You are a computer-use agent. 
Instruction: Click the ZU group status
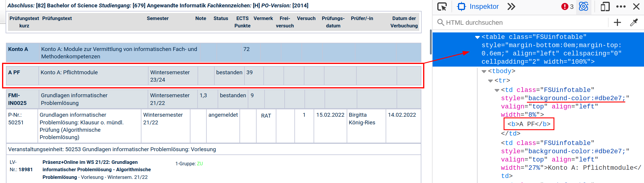(200, 164)
